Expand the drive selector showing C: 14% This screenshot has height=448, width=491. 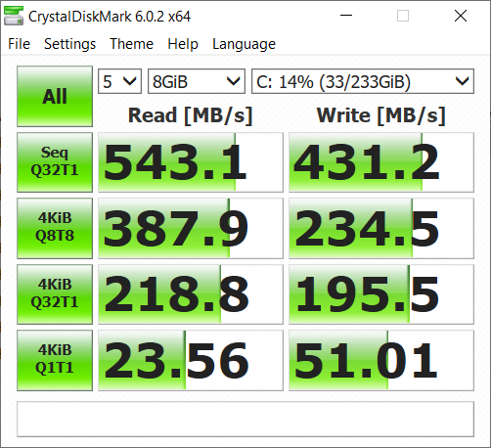[363, 81]
